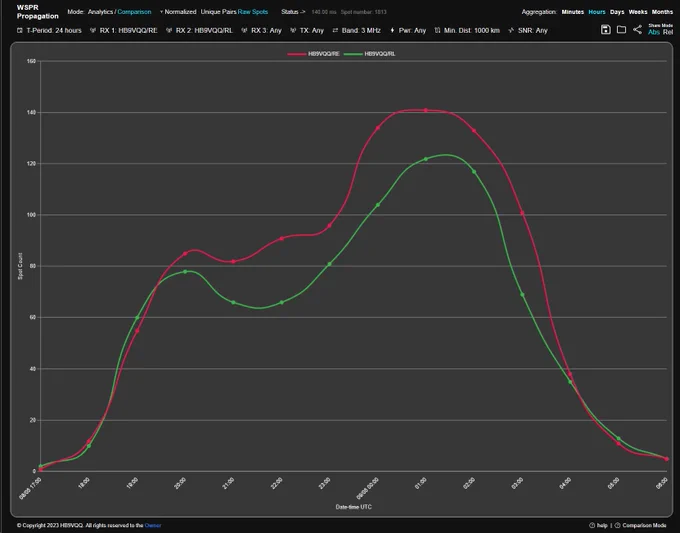The height and width of the screenshot is (533, 680).
Task: Click the TX antenna icon
Action: (x=293, y=30)
